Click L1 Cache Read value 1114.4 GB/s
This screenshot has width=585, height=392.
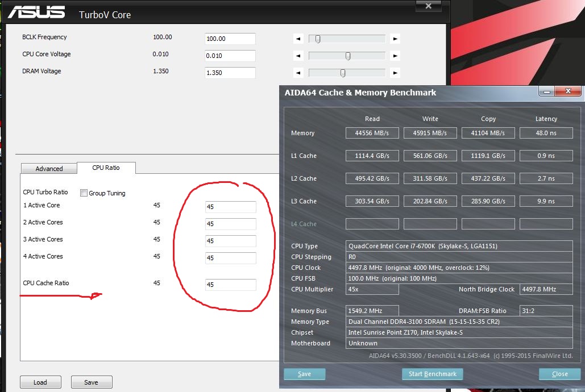(372, 156)
